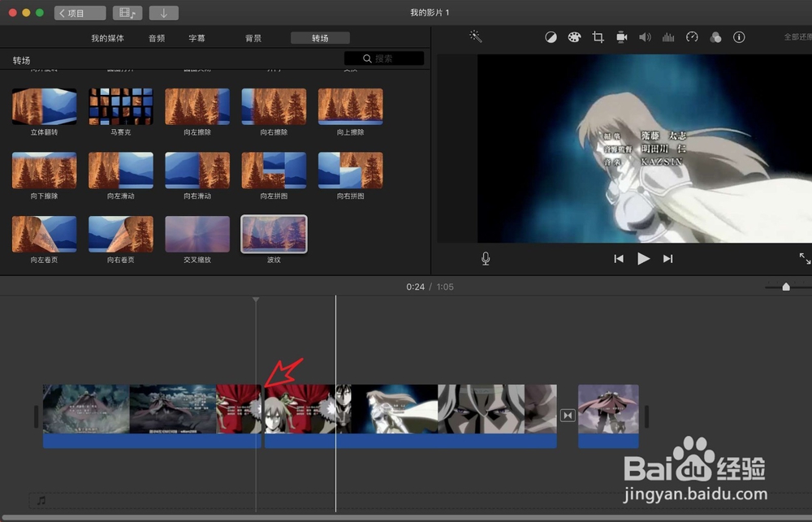Image resolution: width=812 pixels, height=522 pixels.
Task: Adjust the timeline zoom slider
Action: [x=786, y=287]
